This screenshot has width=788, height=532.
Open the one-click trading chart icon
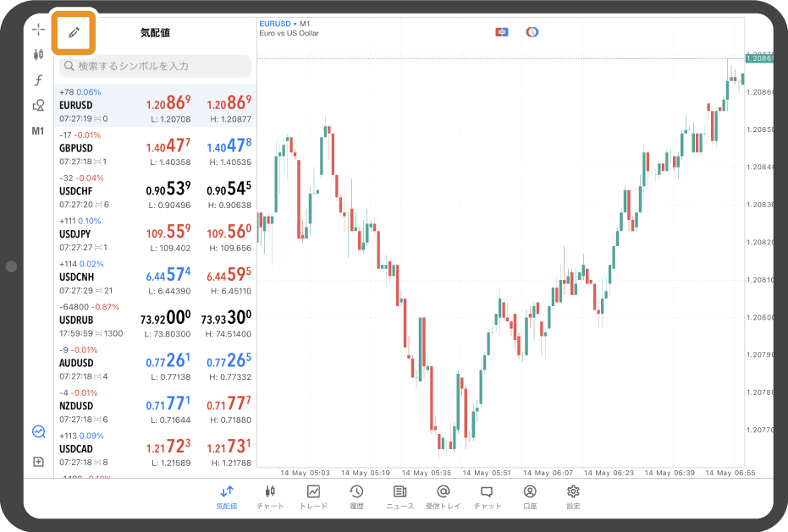pos(39,431)
